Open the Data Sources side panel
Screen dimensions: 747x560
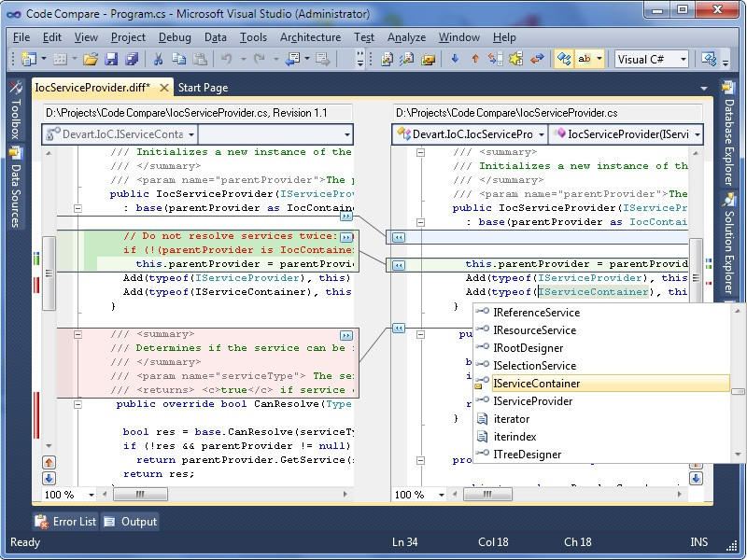pos(15,188)
